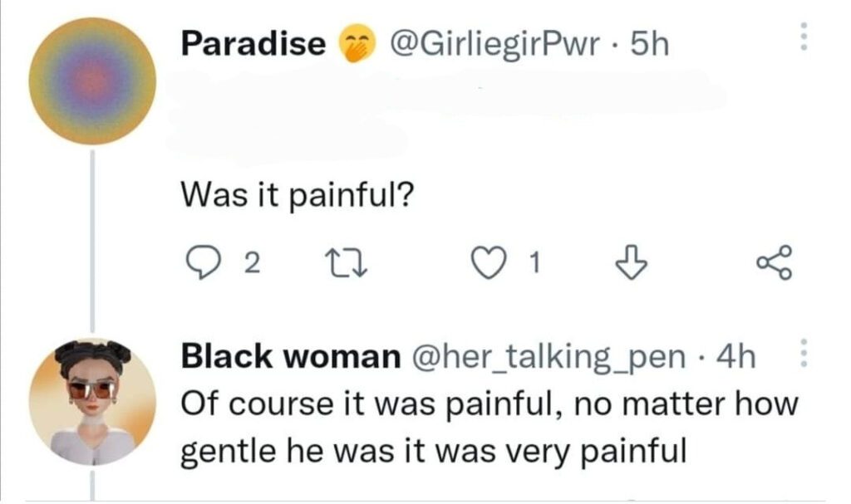Viewport: 851px width, 504px height.
Task: Reply to the "Was it painful?" tweet
Action: click(199, 262)
